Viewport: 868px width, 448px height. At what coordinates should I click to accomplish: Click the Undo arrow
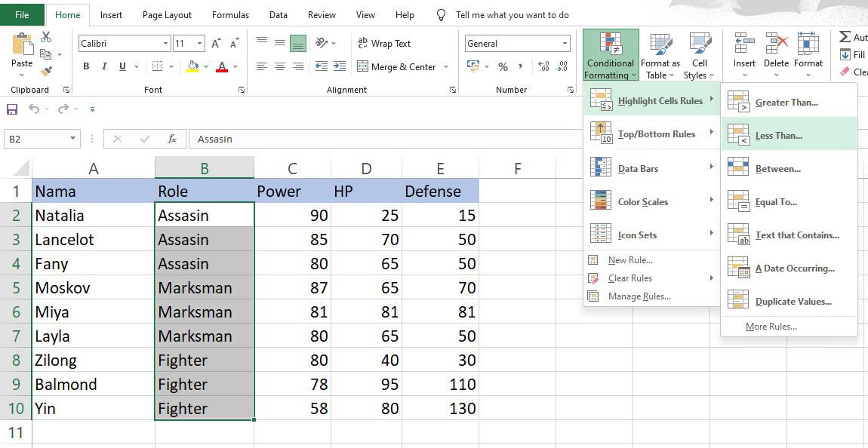pos(34,109)
